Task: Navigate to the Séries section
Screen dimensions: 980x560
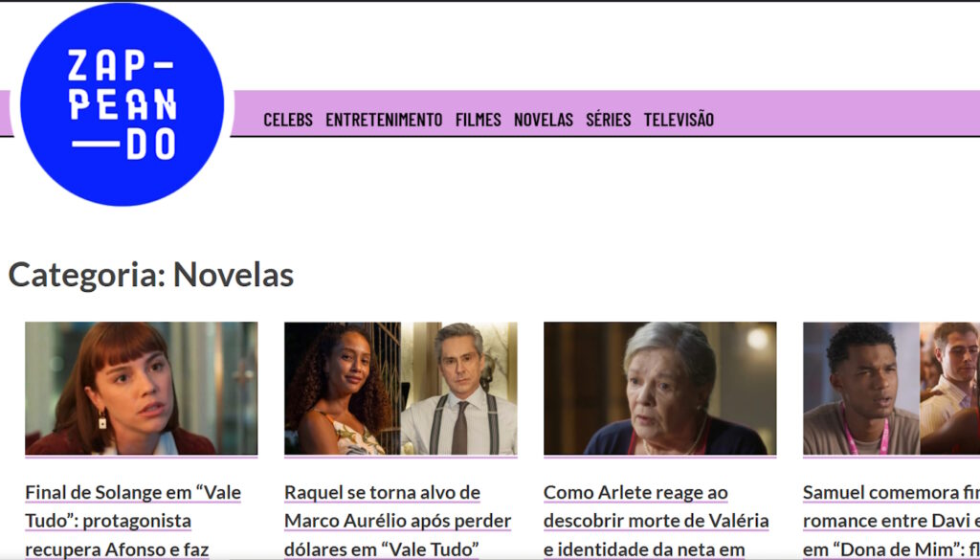Action: [608, 119]
